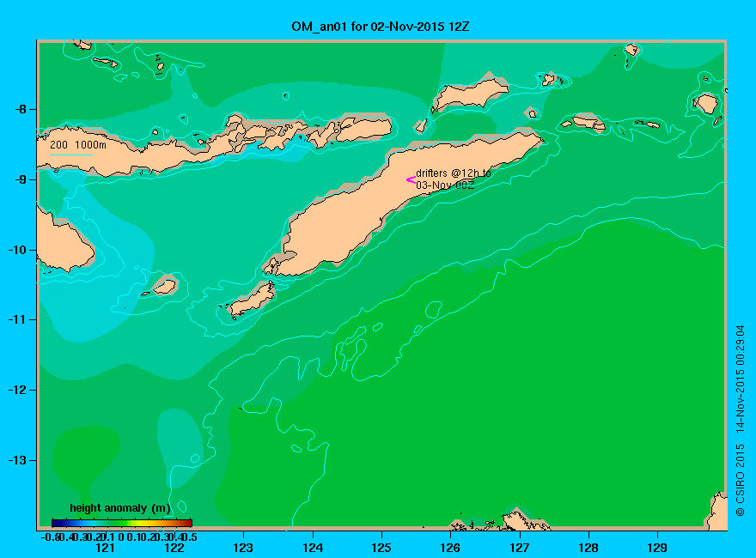Click the "14-Nov-2015 00:29:04" timestamp text
The height and width of the screenshot is (558, 756).
click(x=740, y=379)
